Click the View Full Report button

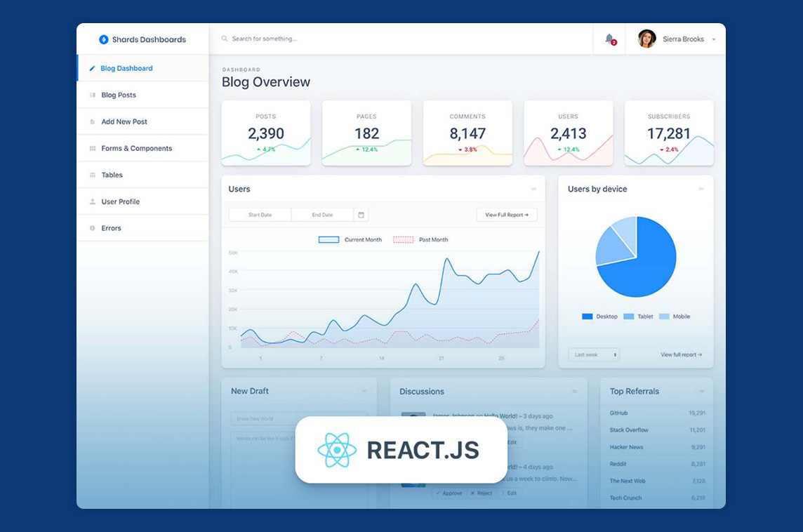click(x=507, y=215)
